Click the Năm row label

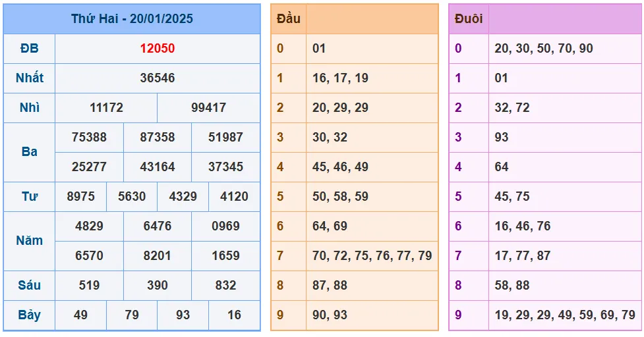click(x=29, y=241)
